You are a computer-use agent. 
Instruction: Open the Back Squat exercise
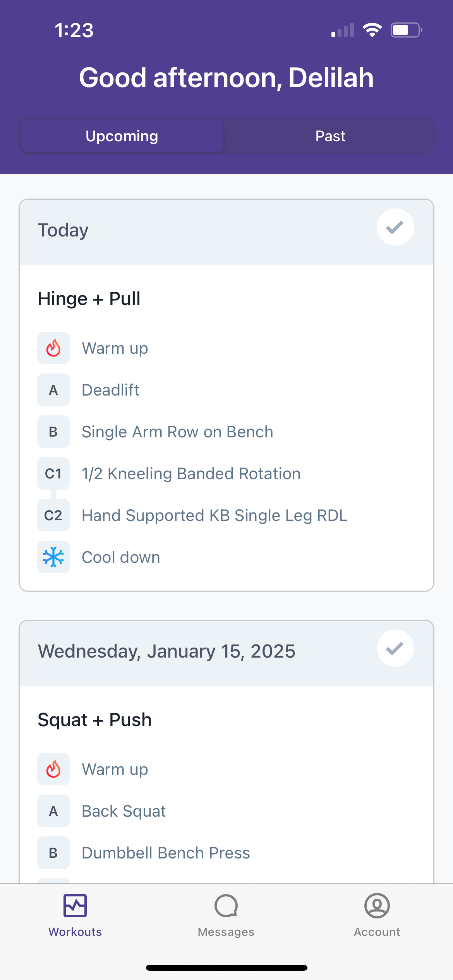pyautogui.click(x=124, y=811)
